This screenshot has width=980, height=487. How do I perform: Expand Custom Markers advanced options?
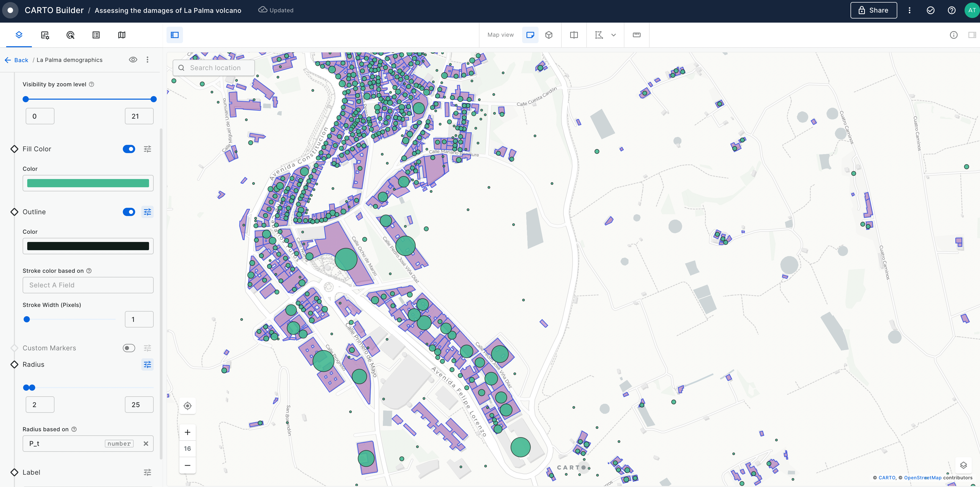click(x=147, y=348)
